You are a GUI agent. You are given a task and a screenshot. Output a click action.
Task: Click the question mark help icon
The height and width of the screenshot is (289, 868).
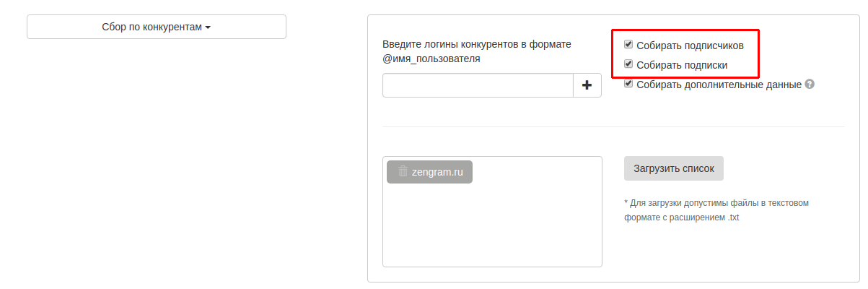point(810,84)
